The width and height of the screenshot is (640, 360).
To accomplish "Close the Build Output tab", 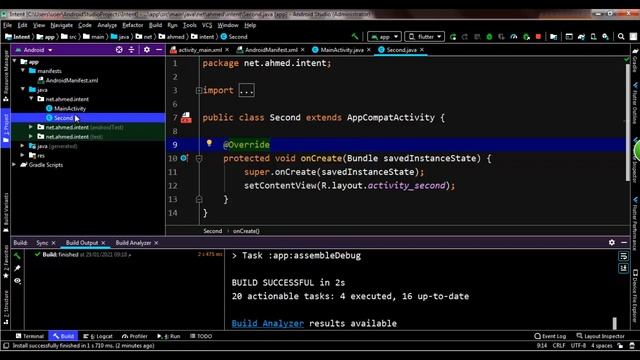I will point(103,243).
